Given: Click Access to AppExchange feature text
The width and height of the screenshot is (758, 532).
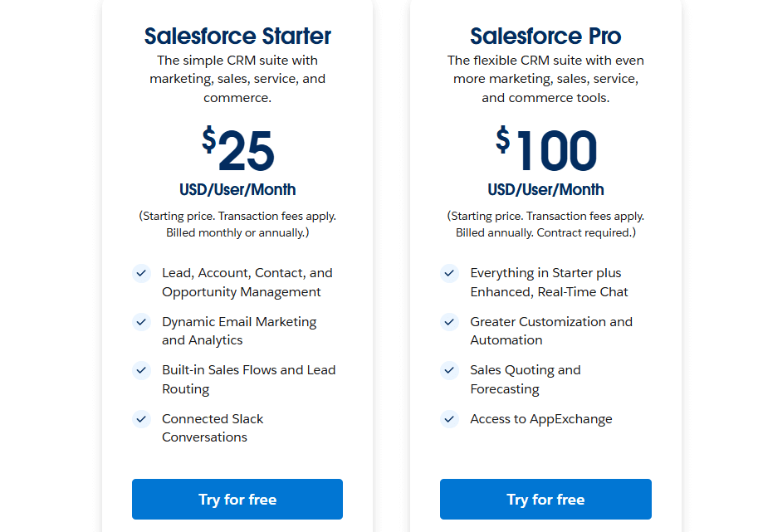Looking at the screenshot, I should coord(540,419).
